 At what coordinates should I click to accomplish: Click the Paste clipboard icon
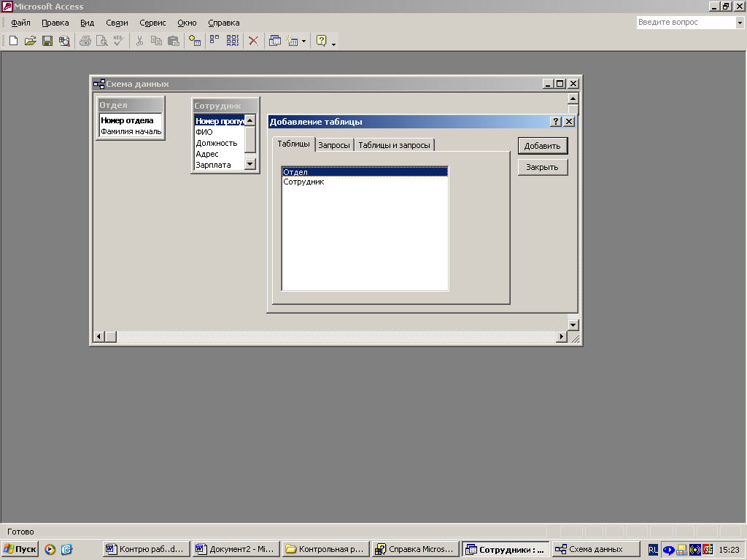tap(174, 41)
